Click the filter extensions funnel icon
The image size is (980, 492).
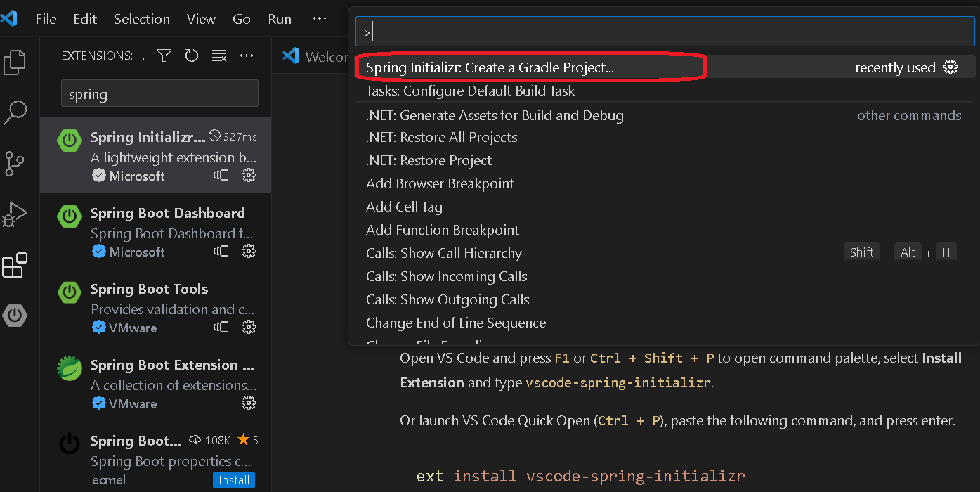164,56
